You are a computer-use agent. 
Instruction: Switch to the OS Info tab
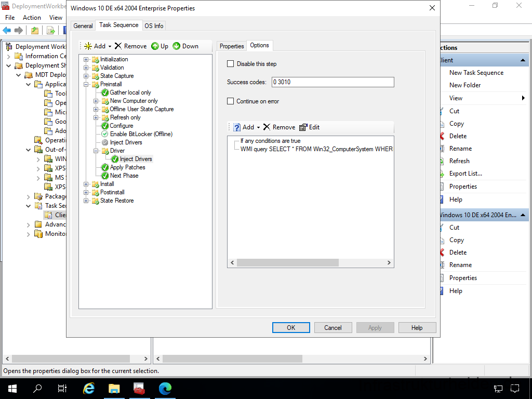(x=154, y=26)
